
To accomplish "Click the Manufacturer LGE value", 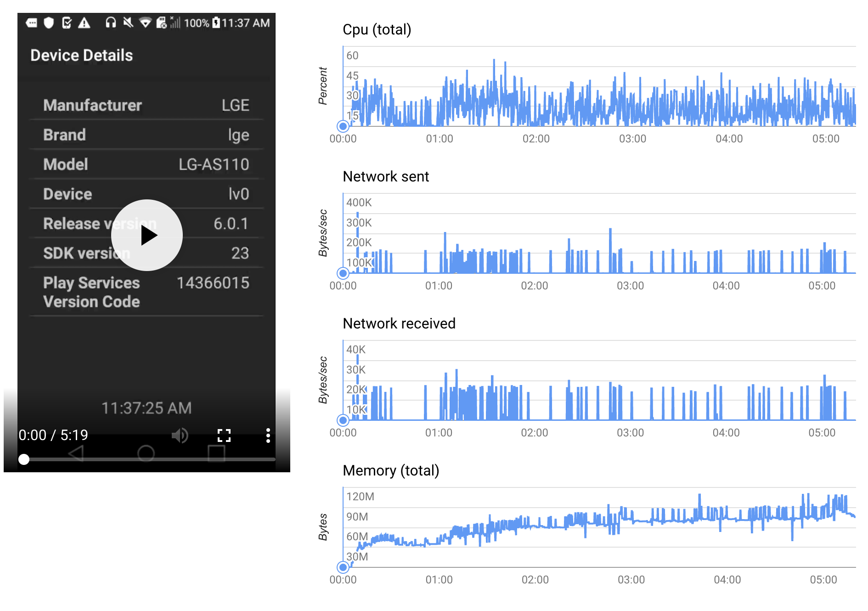I will (236, 105).
